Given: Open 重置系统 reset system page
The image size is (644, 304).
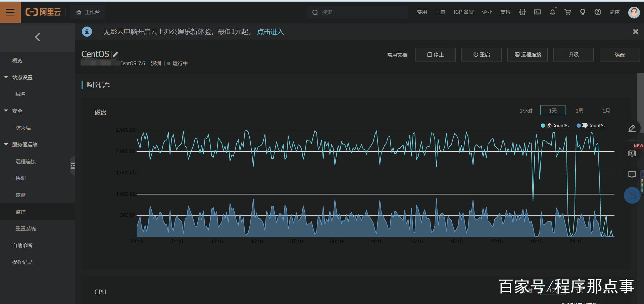Looking at the screenshot, I should pos(38,228).
